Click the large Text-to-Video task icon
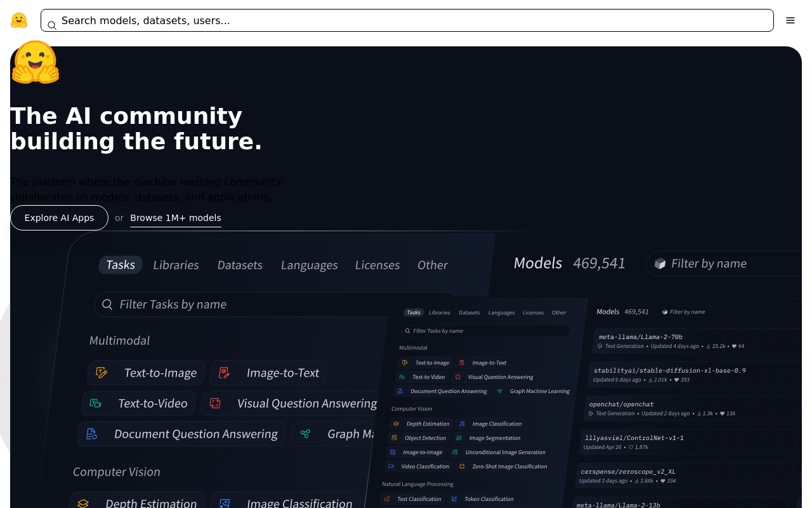The height and width of the screenshot is (508, 812). click(x=96, y=403)
